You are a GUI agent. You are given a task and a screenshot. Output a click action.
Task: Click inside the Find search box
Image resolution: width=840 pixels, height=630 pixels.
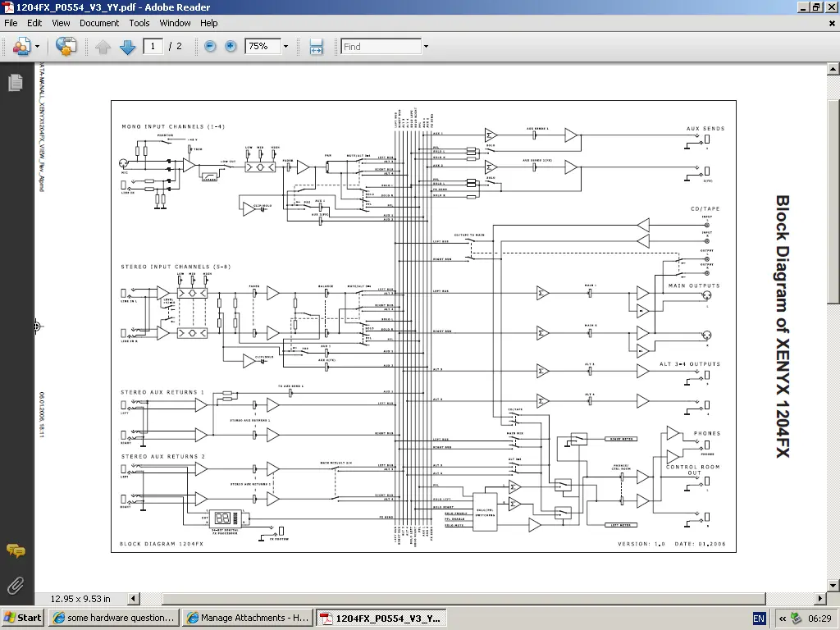[x=381, y=47]
